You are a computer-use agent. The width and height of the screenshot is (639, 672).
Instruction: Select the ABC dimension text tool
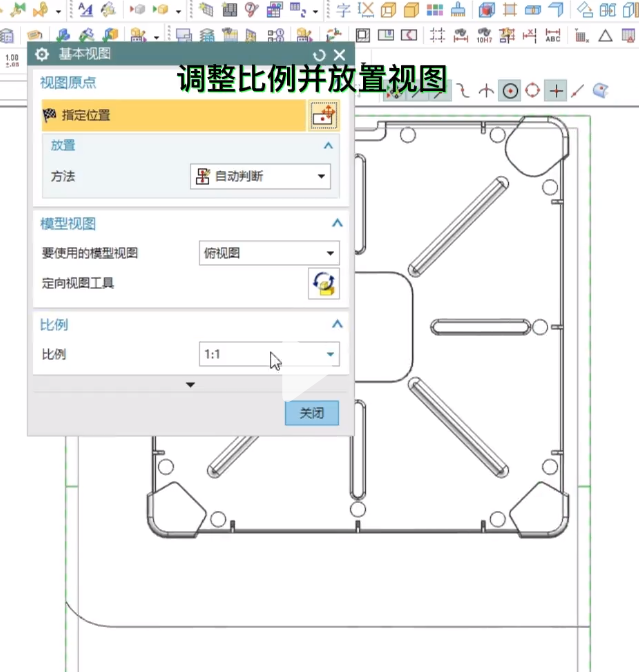click(553, 35)
